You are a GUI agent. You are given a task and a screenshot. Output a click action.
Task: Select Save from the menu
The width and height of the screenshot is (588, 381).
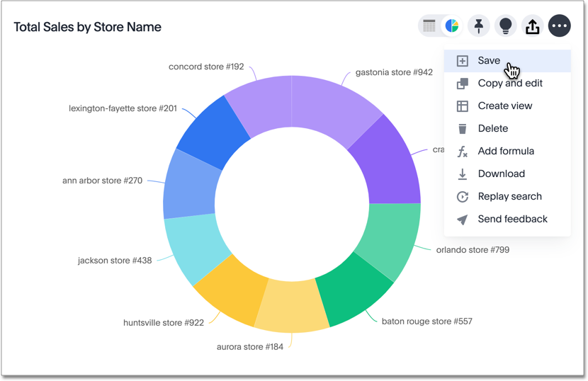tap(489, 61)
